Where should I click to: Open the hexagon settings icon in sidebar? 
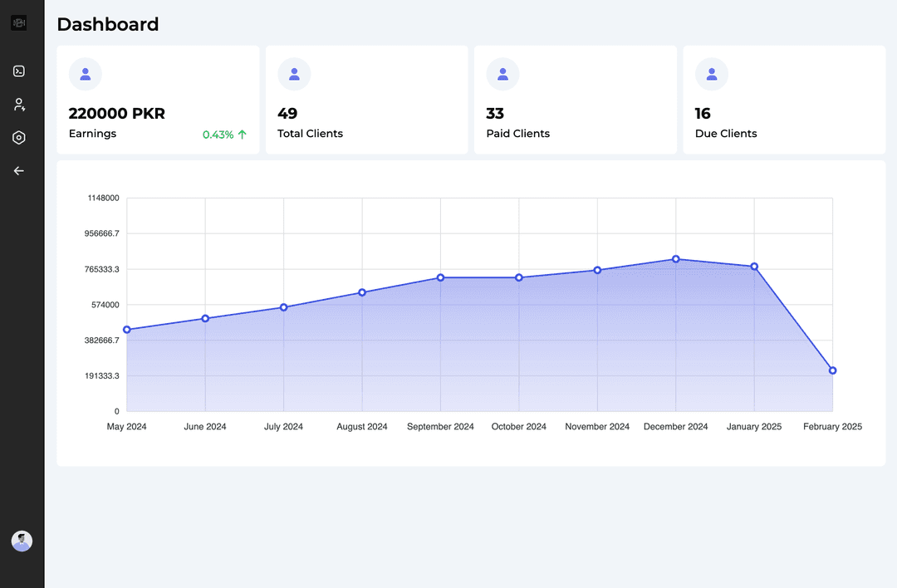18,138
